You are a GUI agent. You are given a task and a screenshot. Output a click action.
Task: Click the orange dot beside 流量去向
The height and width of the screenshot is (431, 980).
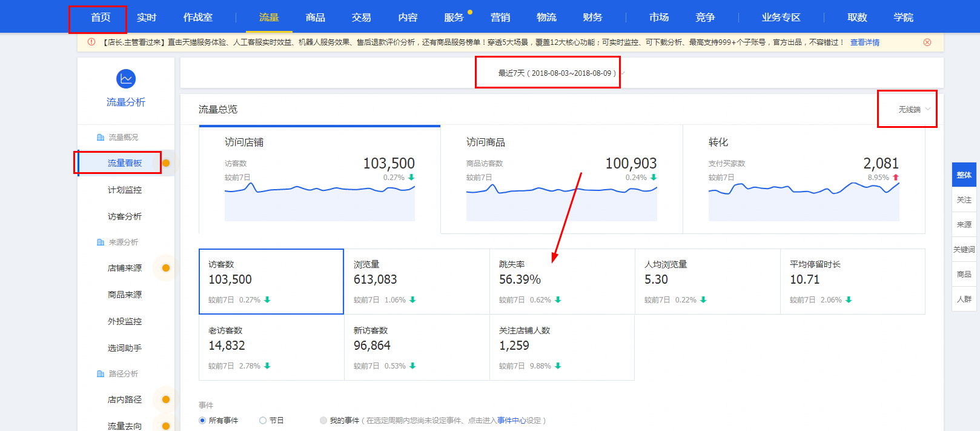click(166, 426)
